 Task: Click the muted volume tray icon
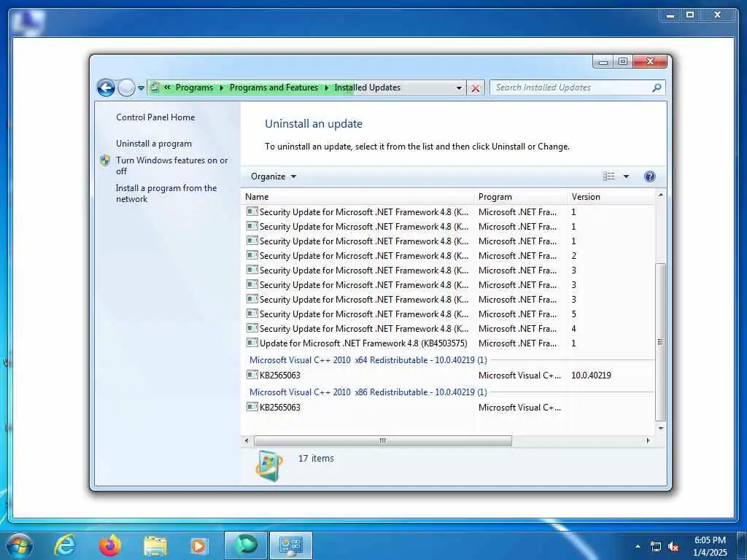click(x=673, y=547)
